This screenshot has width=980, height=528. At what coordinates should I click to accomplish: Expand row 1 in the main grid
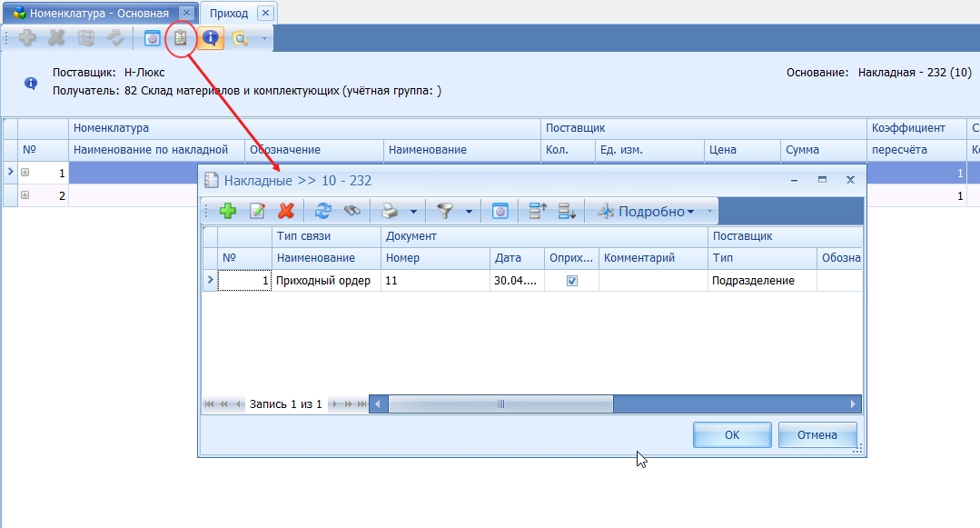25,172
